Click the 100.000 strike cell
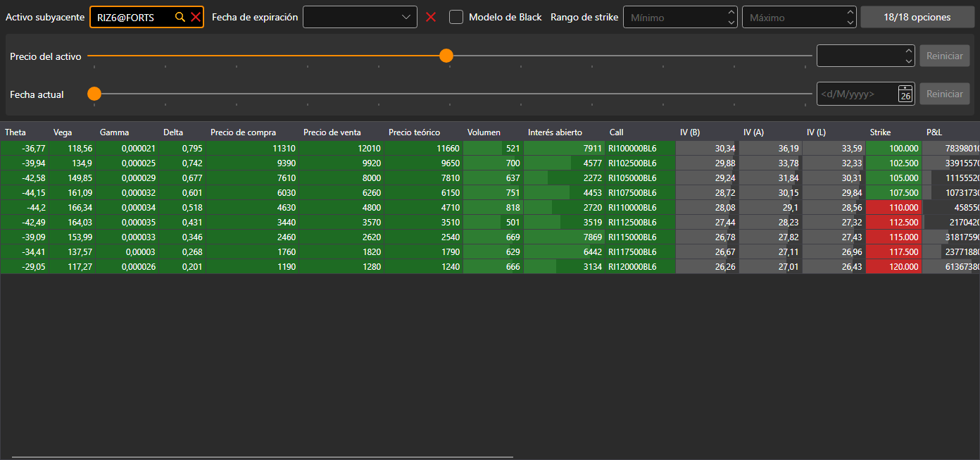Viewport: 980px width, 460px height. (x=893, y=148)
